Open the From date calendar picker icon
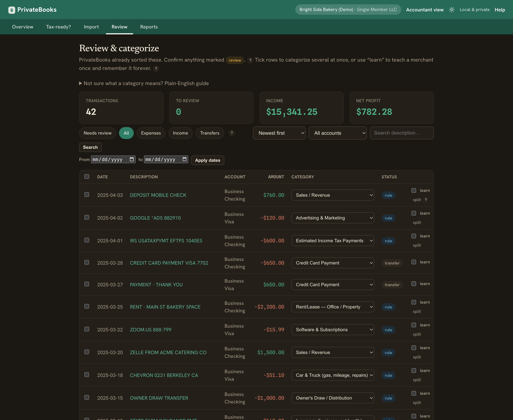The width and height of the screenshot is (513, 420). point(132,159)
